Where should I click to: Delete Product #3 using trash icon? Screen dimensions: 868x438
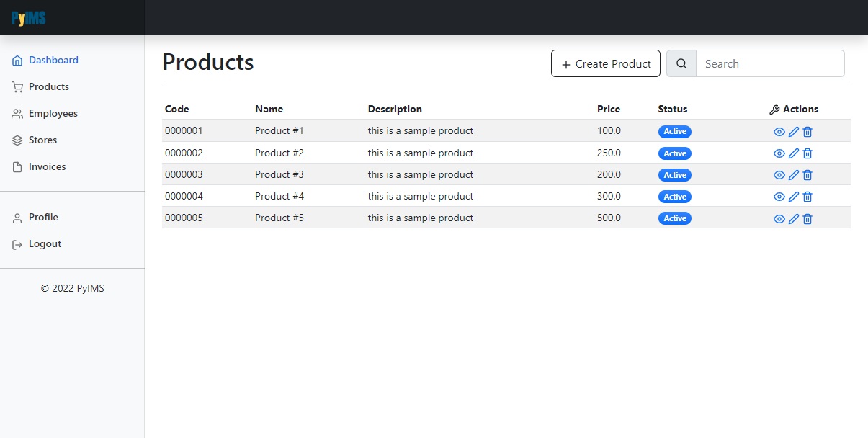tap(807, 175)
